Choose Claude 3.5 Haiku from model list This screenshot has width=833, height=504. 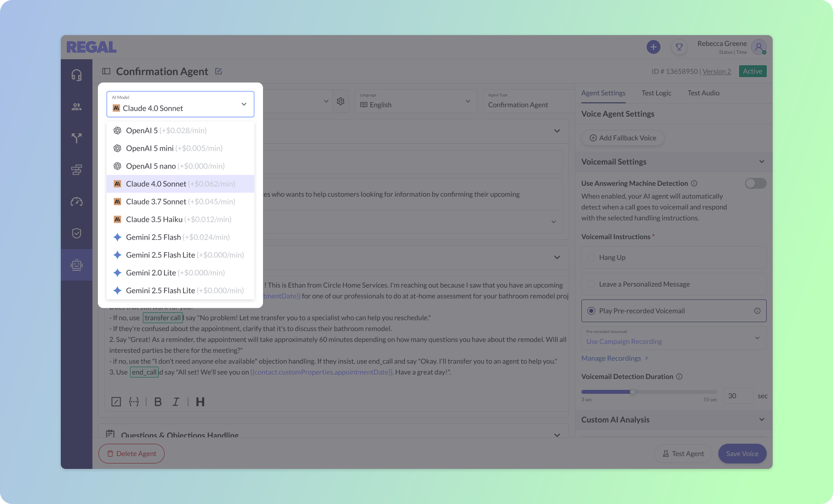coord(180,219)
